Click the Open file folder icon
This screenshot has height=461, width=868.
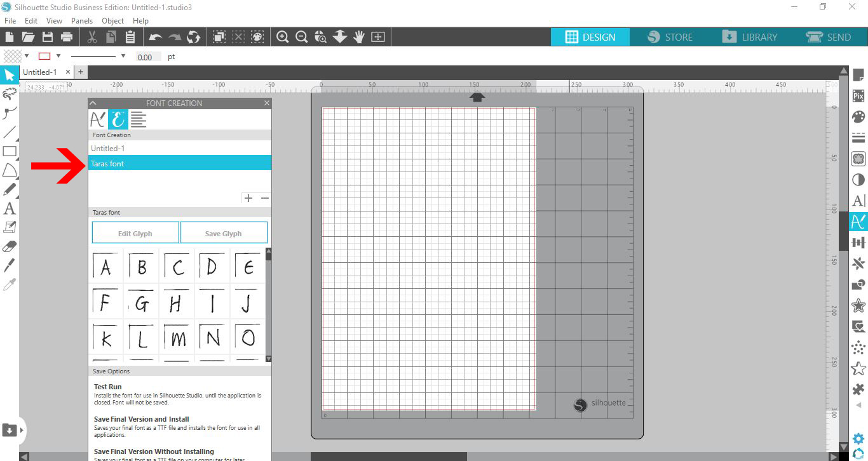pyautogui.click(x=28, y=37)
